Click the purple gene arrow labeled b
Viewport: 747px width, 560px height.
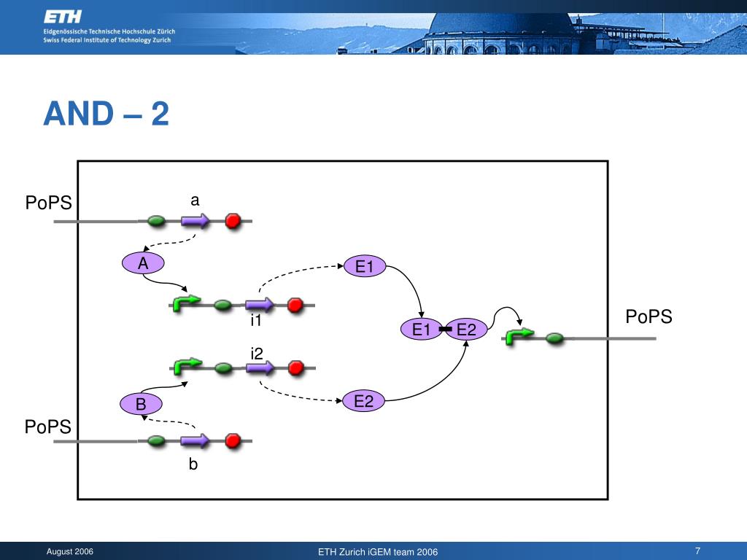coord(195,441)
